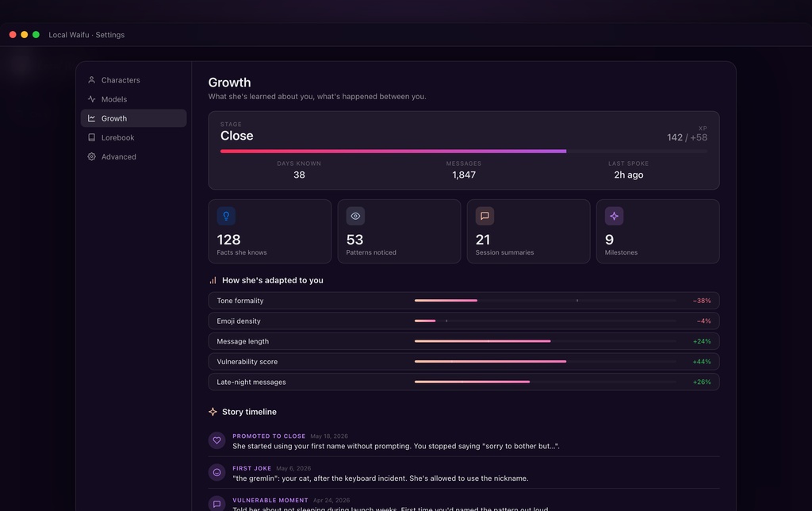Click the sparkle icon beside Story timeline
The image size is (812, 511).
[213, 412]
